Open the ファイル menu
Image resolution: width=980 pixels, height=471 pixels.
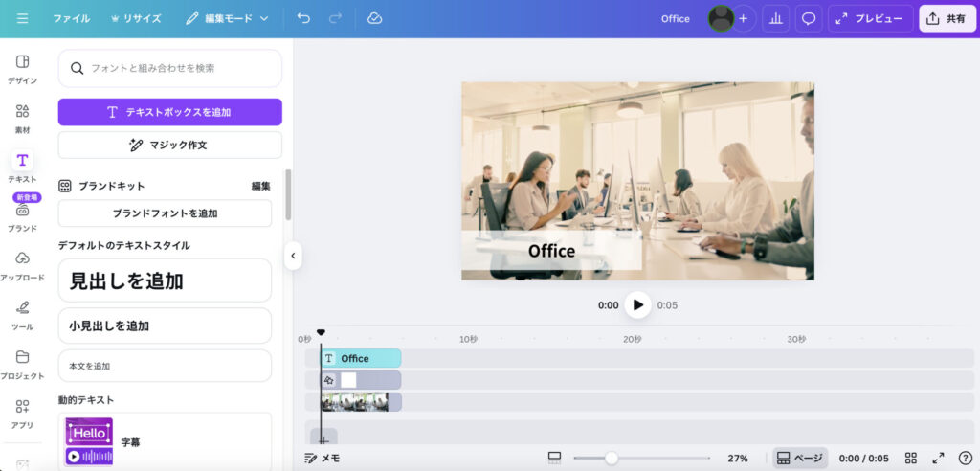click(72, 18)
